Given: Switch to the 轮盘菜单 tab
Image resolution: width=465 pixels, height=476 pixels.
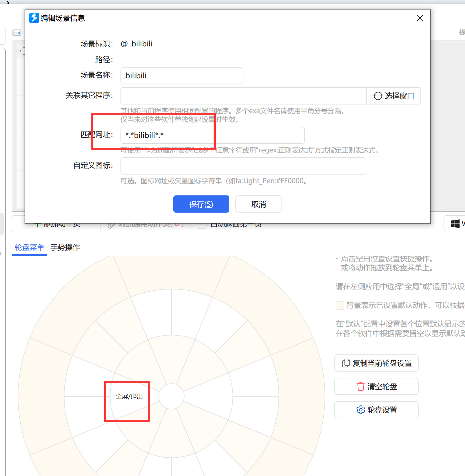Looking at the screenshot, I should (30, 247).
